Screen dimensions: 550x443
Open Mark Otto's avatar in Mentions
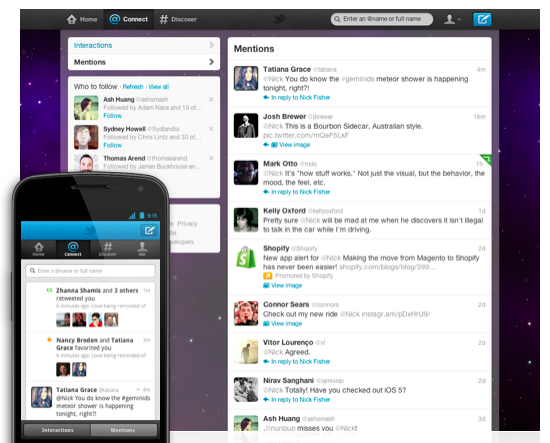pyautogui.click(x=246, y=173)
